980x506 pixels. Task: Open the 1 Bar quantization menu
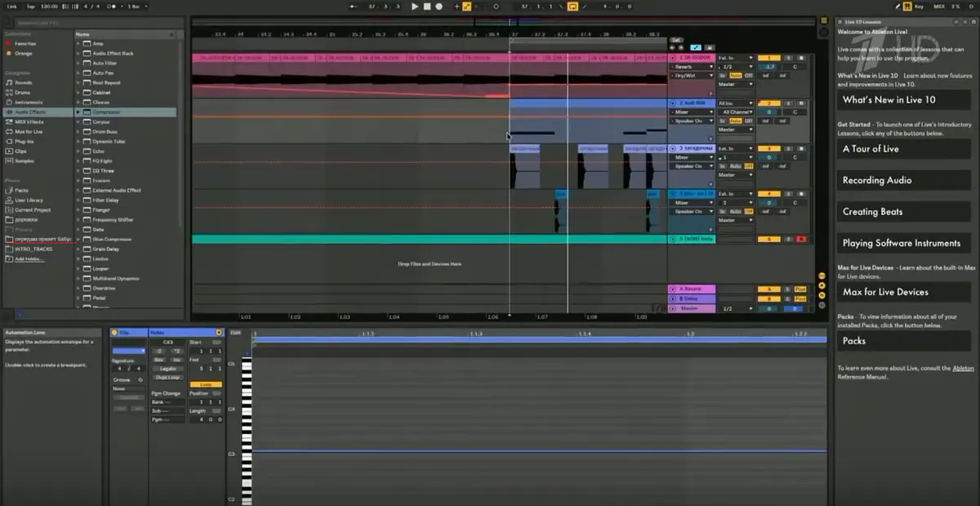coord(136,6)
